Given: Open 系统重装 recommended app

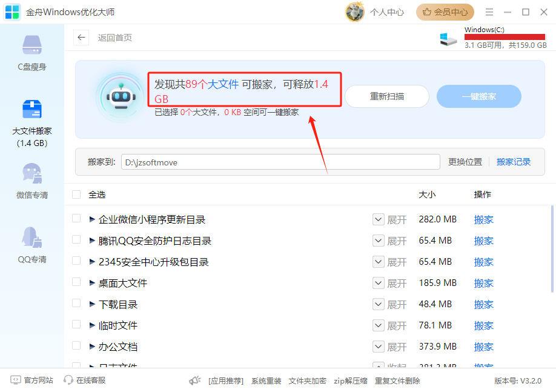Looking at the screenshot, I should point(266,381).
